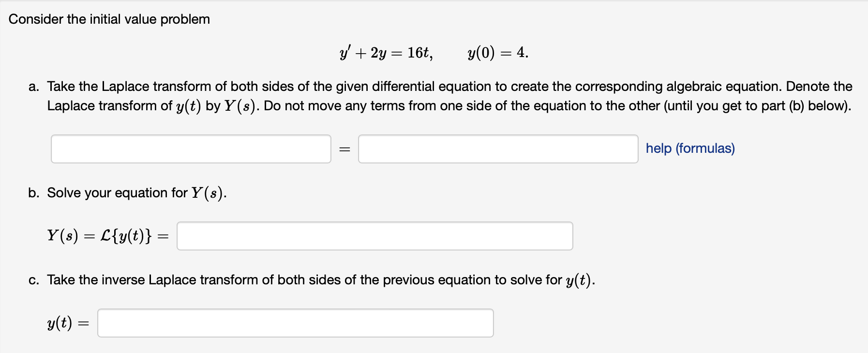The height and width of the screenshot is (353, 868).
Task: Select the y(t) answer field in part (c)
Action: [x=295, y=323]
